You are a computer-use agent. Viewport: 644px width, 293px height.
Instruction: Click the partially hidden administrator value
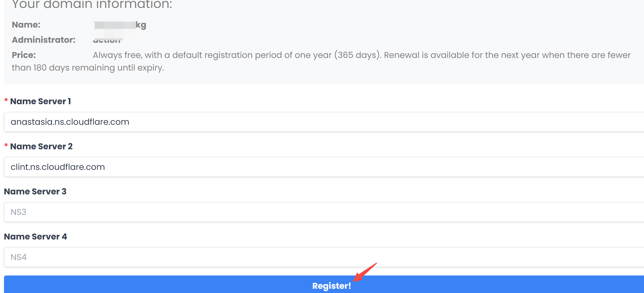(x=107, y=41)
